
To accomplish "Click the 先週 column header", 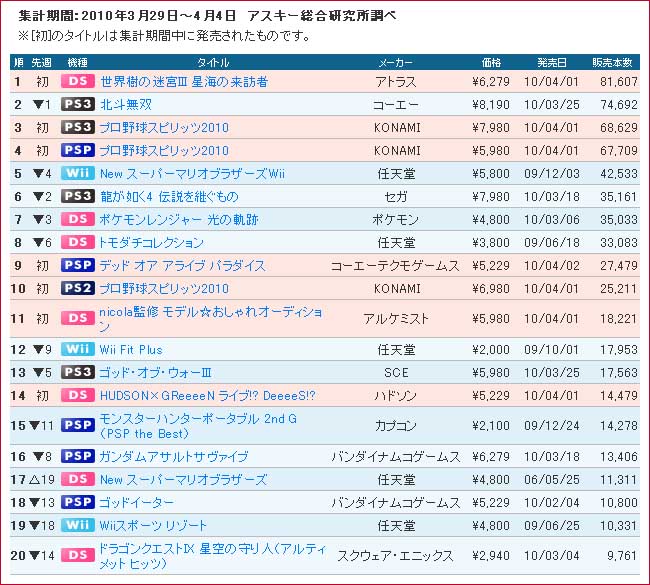I will pyautogui.click(x=41, y=63).
